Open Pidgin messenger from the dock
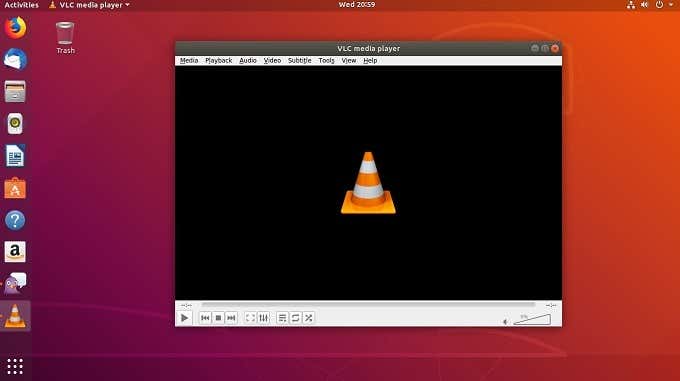680x381 pixels. (15, 283)
